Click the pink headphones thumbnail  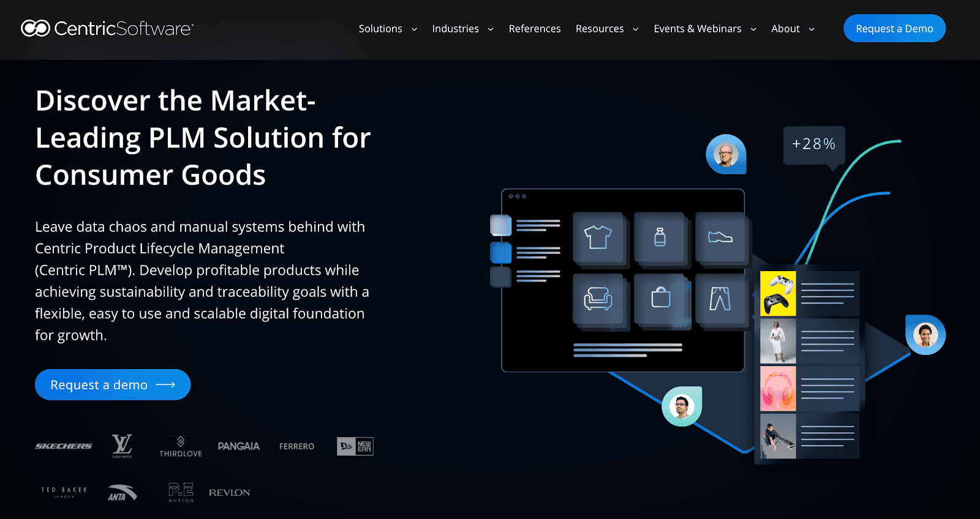(x=778, y=389)
